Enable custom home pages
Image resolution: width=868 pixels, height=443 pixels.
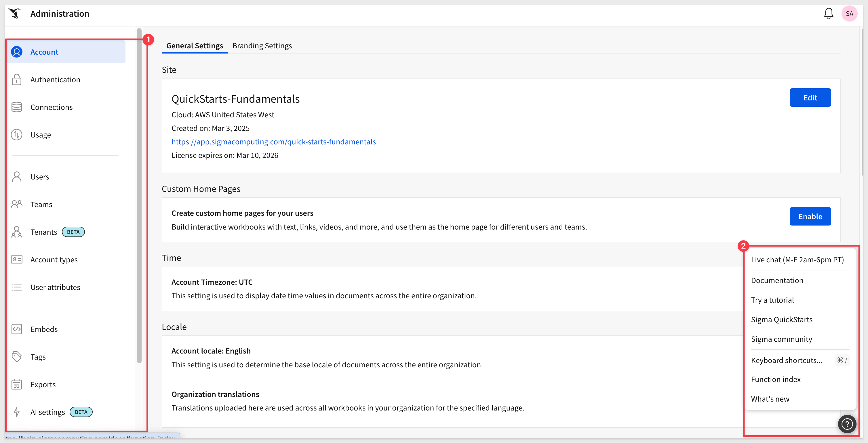point(810,216)
